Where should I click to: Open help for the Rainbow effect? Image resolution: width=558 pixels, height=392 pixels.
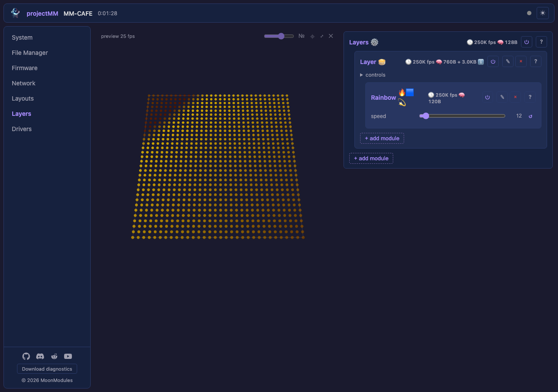pos(530,97)
